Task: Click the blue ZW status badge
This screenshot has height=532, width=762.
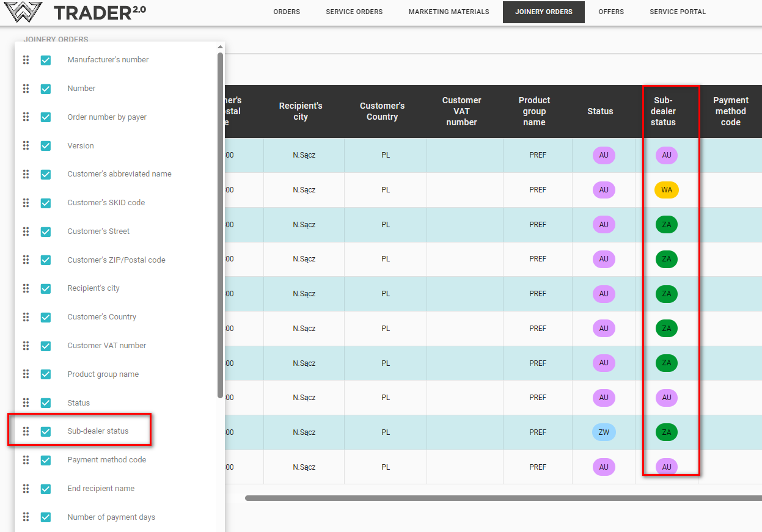Action: tap(604, 432)
